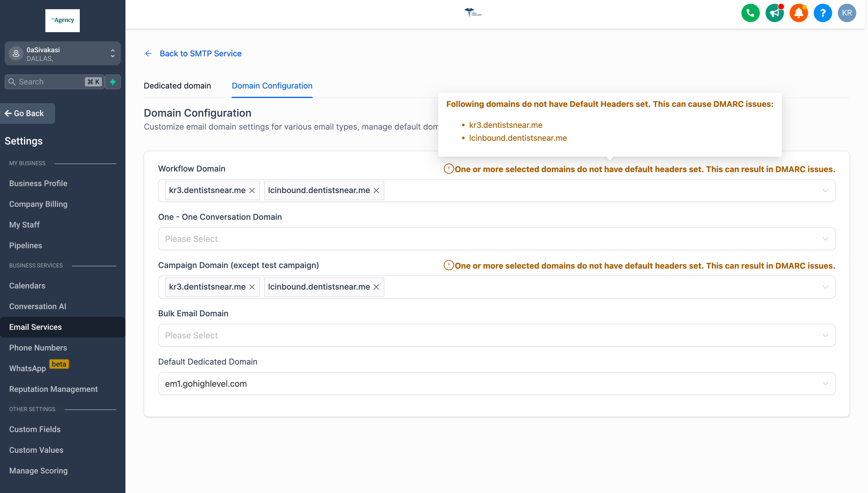Open the KR user avatar menu
Viewport: 868px width, 493px height.
846,13
